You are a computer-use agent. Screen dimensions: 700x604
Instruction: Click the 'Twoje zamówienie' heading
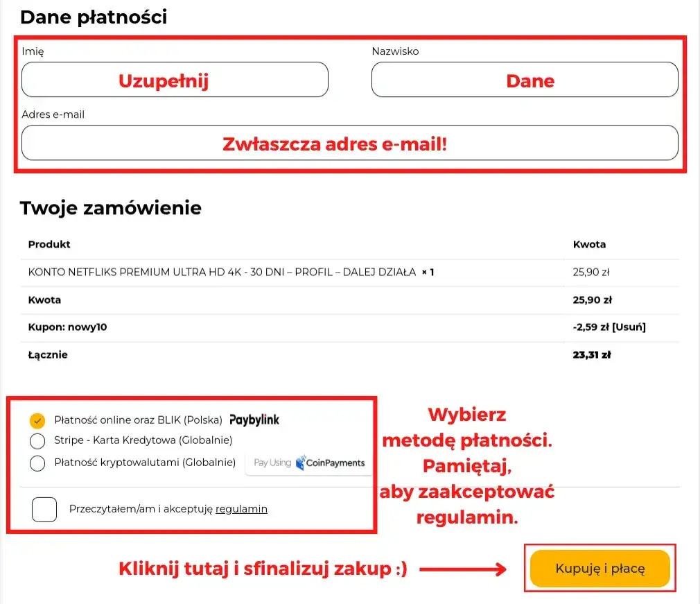112,207
